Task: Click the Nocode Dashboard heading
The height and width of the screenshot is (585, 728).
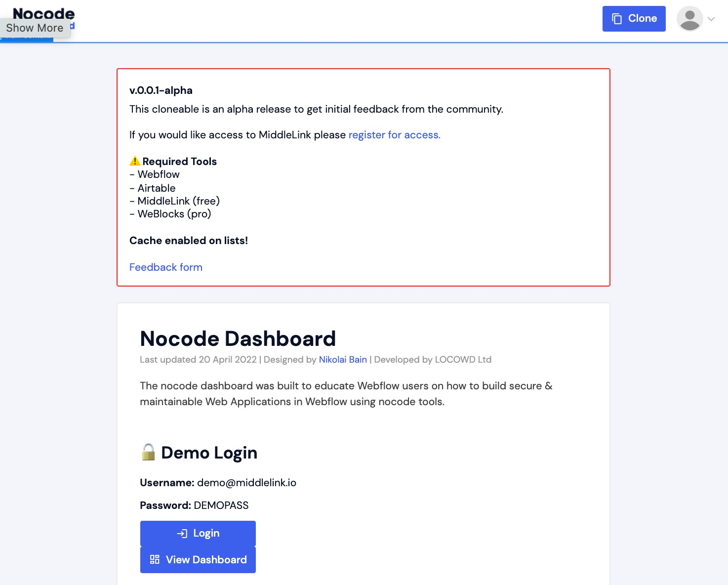Action: click(238, 339)
